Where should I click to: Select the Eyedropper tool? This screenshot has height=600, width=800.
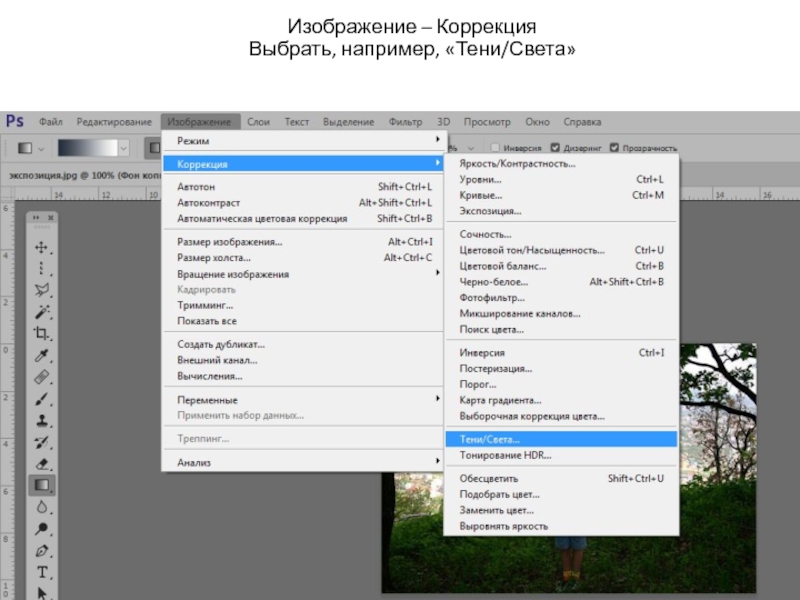point(42,356)
